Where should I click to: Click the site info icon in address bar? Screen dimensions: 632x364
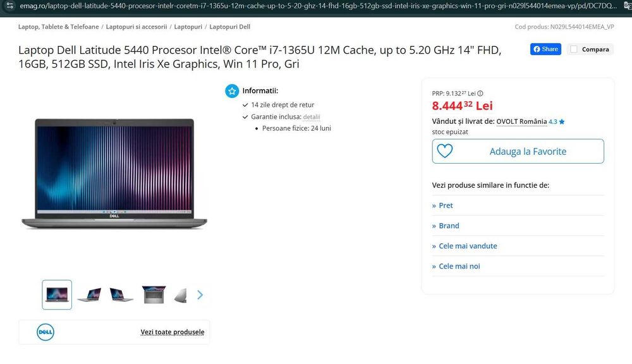pyautogui.click(x=6, y=5)
